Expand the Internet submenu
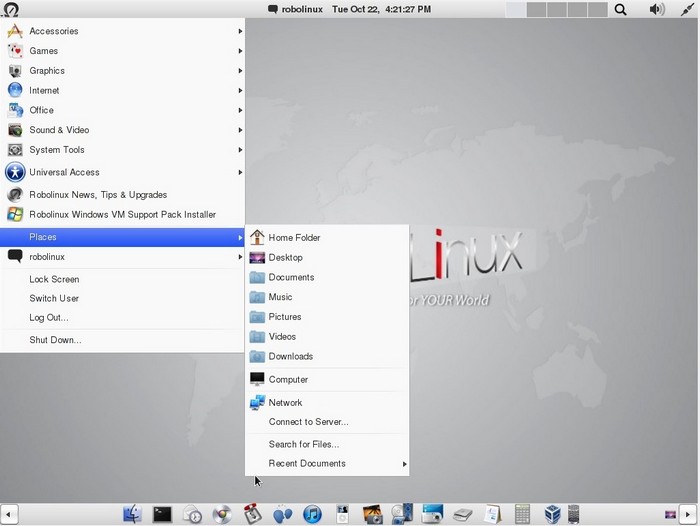The width and height of the screenshot is (700, 526). tap(122, 90)
